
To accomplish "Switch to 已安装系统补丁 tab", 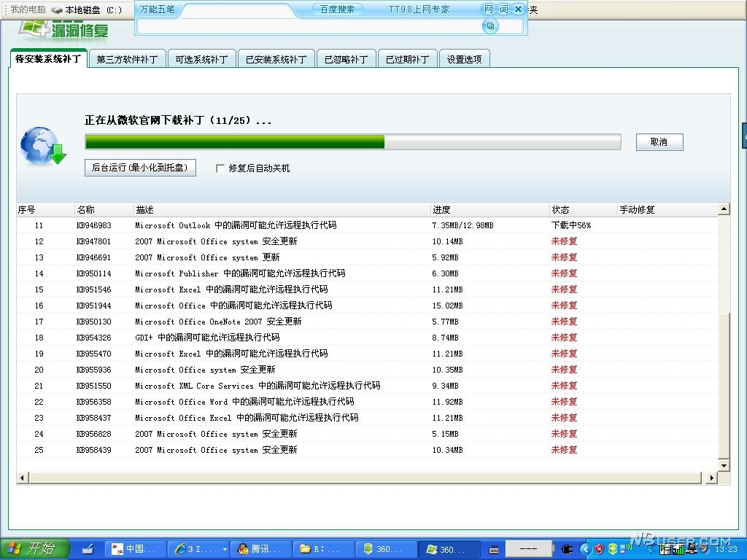I will (276, 59).
